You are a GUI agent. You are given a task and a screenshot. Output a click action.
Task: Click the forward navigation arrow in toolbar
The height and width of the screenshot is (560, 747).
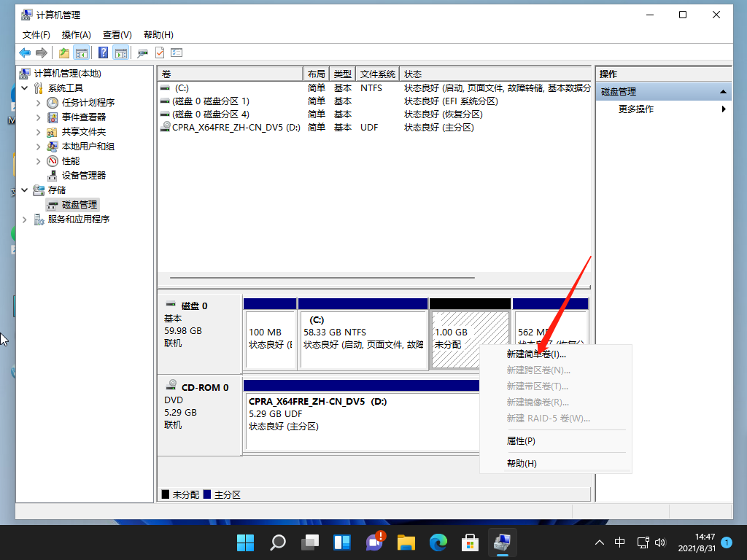coord(42,52)
